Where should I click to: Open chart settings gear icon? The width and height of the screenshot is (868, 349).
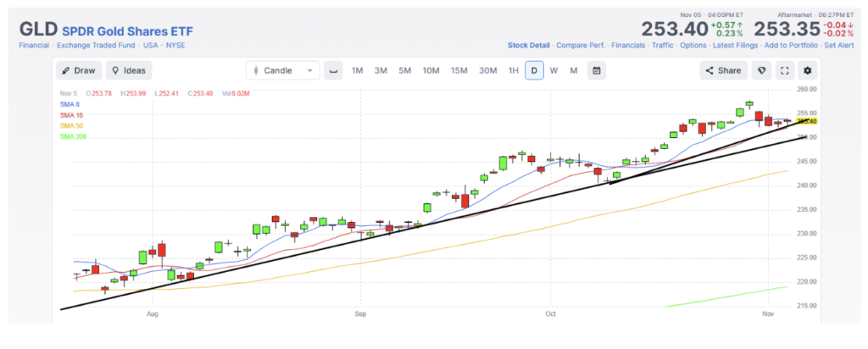(x=808, y=70)
